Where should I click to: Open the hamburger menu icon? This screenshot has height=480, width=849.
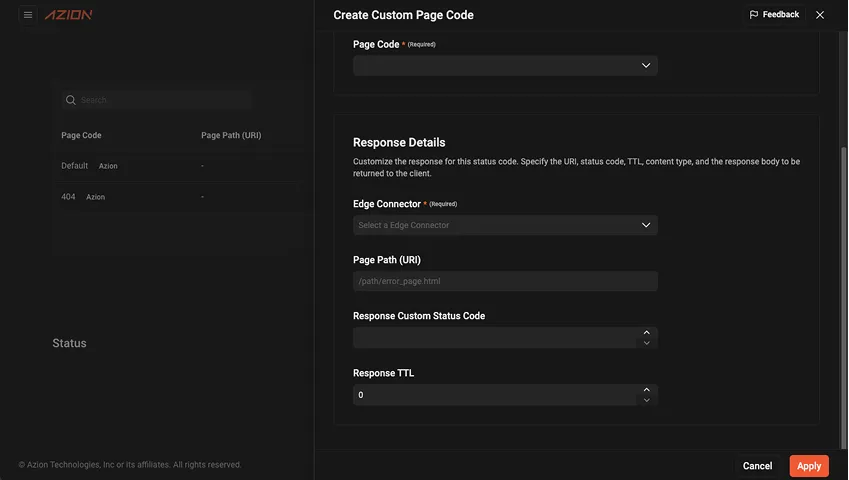28,15
